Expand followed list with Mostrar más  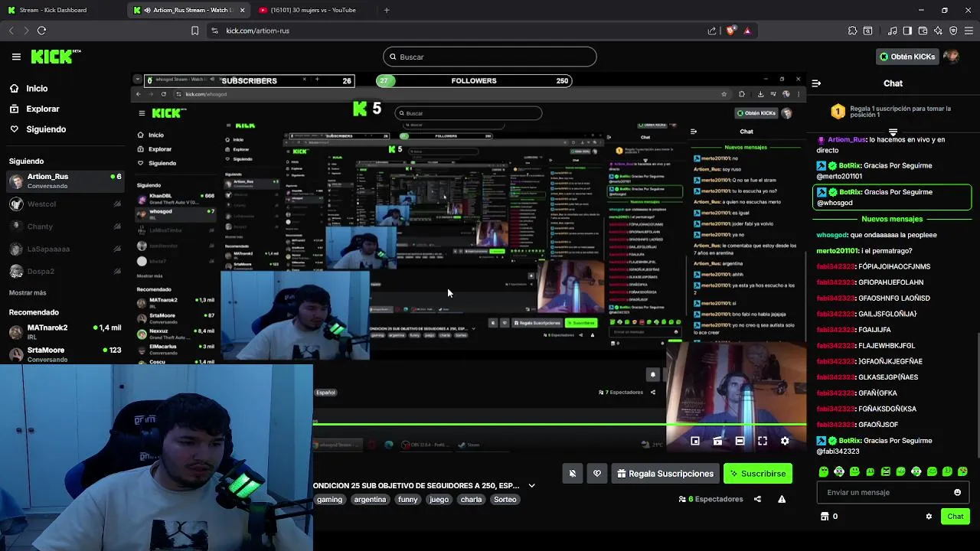[x=28, y=292]
